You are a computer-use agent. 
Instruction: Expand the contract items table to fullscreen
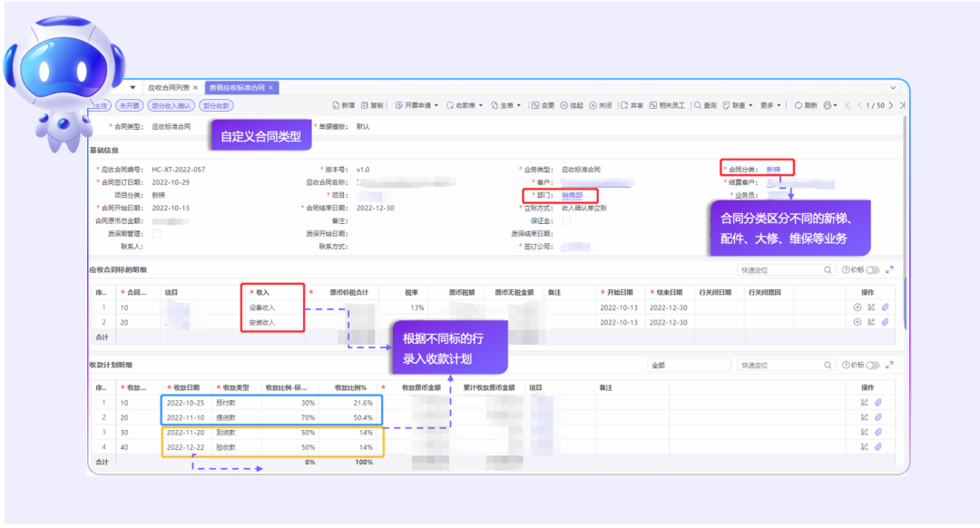[x=889, y=269]
